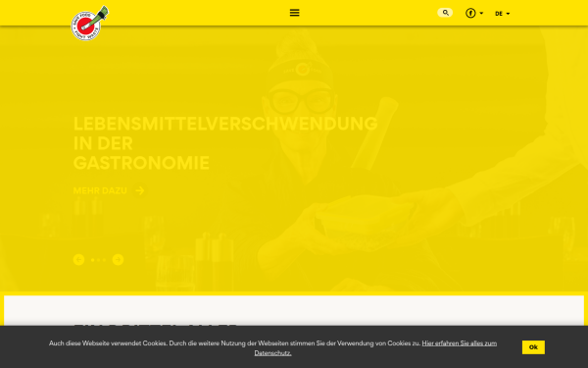The image size is (588, 368).
Task: Click headline Lebensmittelverschwendung in der Gastronomie
Action: [x=225, y=143]
